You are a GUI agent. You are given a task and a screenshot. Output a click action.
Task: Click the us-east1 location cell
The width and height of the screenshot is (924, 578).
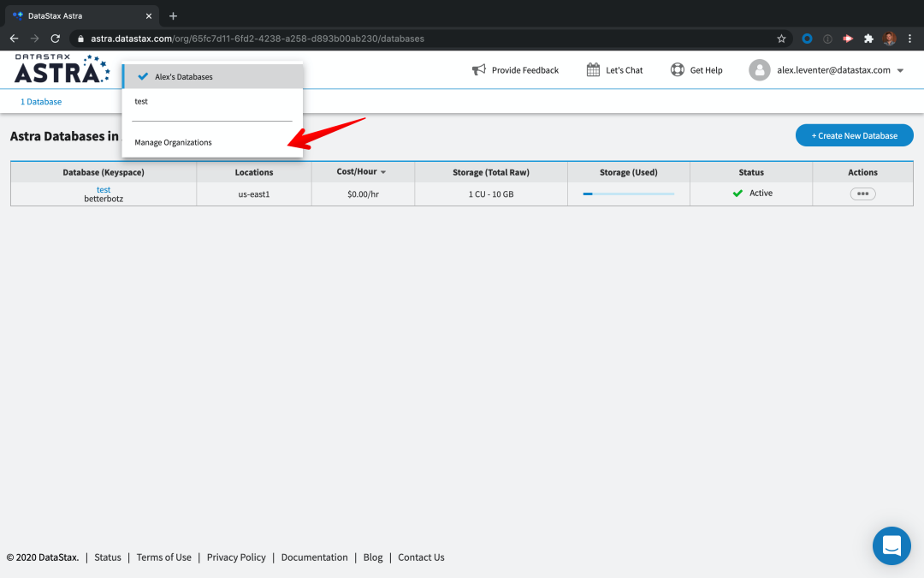[254, 194]
